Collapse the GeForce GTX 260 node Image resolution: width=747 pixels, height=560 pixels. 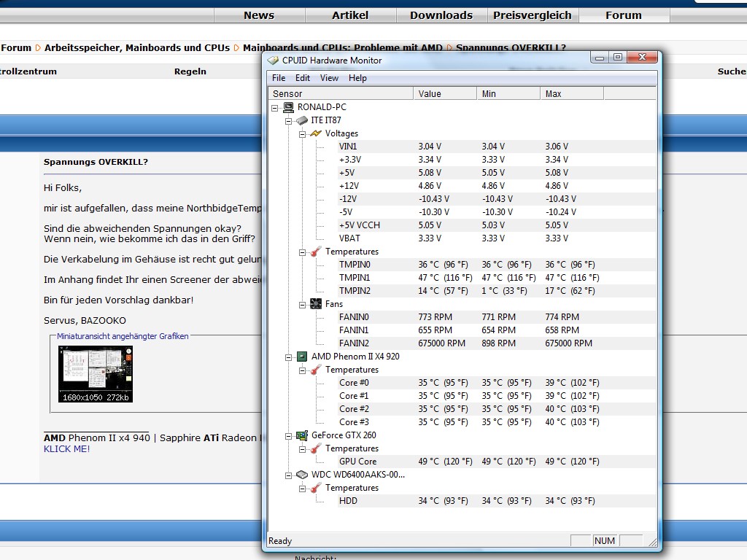(x=288, y=436)
